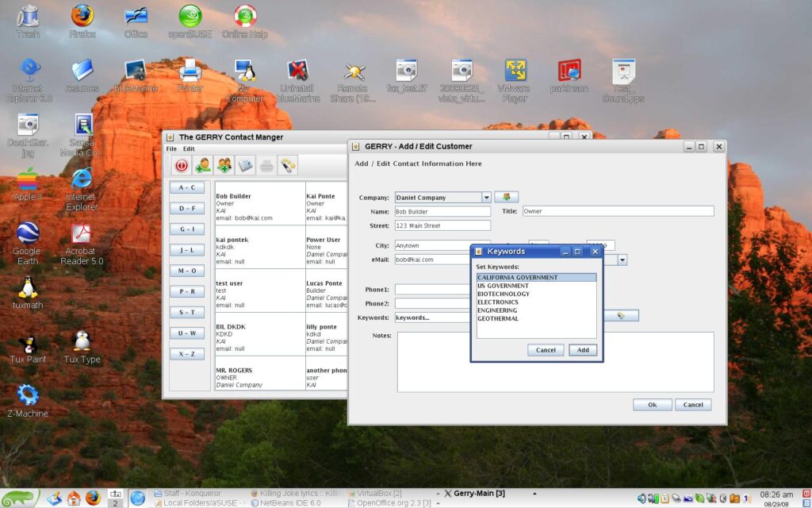The width and height of the screenshot is (812, 508).
Task: Click the keyword tags toolbar icon
Action: coord(288,165)
